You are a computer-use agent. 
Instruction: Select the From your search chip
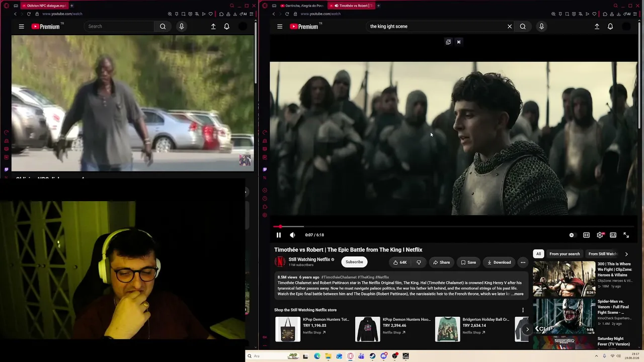click(565, 254)
